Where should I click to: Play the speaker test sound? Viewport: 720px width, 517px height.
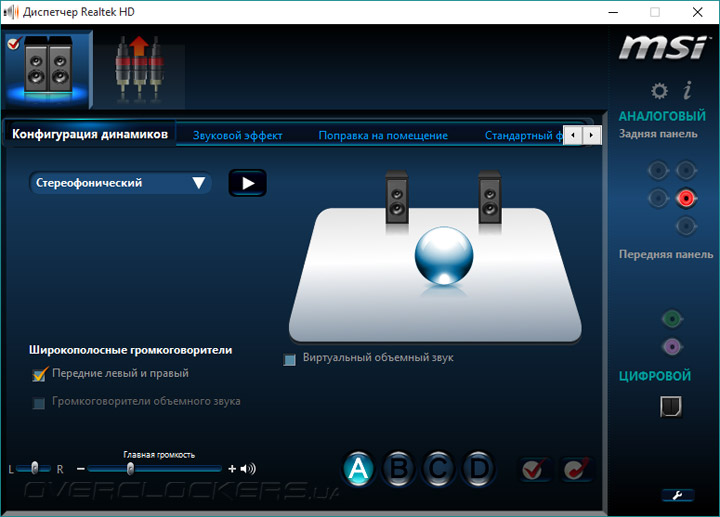click(x=248, y=183)
